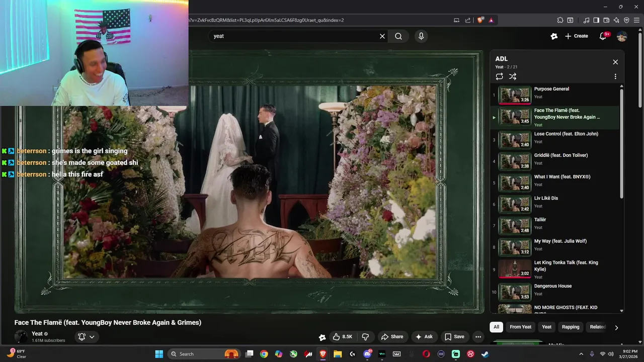Click the video player to pause
644x362 pixels.
pyautogui.click(x=249, y=181)
